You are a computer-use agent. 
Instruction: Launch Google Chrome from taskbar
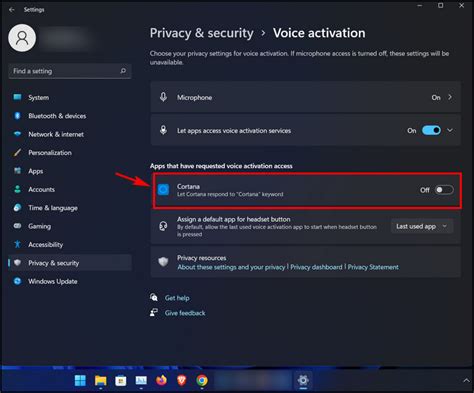(x=202, y=380)
